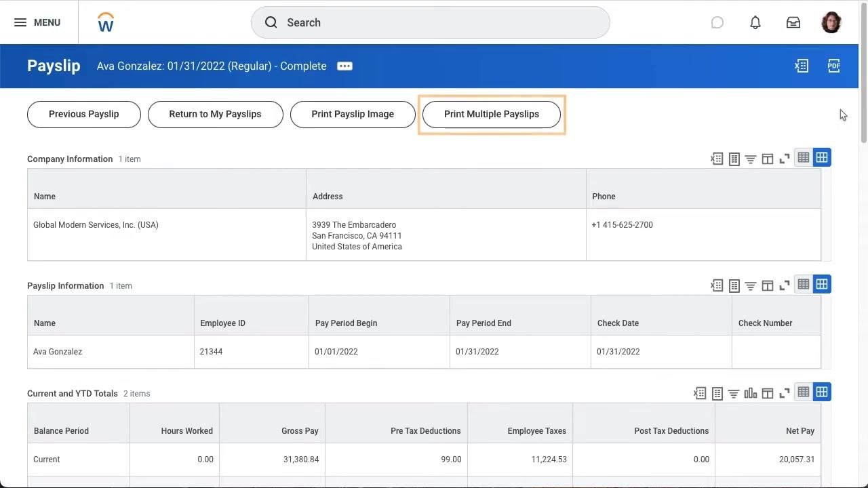Export Company Information table to worksheet
This screenshot has width=868, height=488.
point(734,159)
